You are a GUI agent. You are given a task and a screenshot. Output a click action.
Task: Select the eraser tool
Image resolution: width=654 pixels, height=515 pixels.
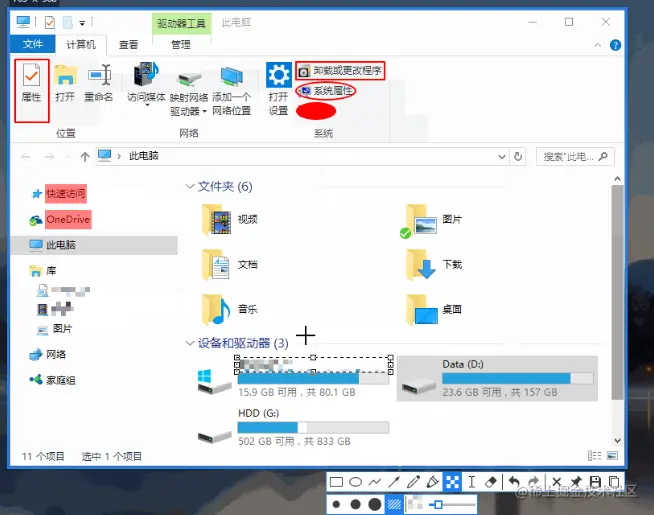(491, 482)
